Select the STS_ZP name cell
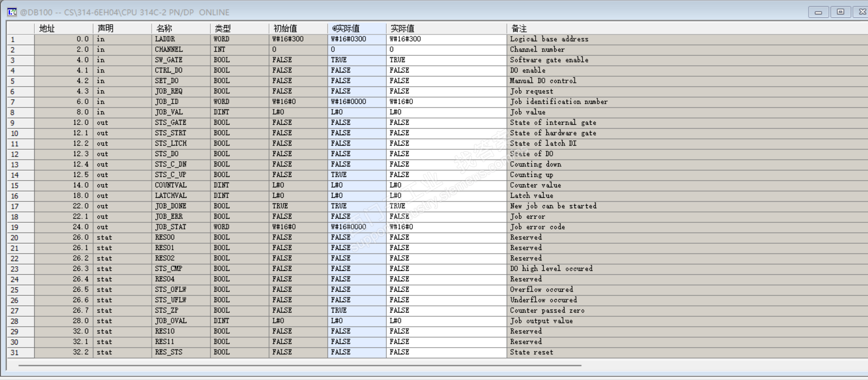Viewport: 868px width, 380px height. click(181, 311)
